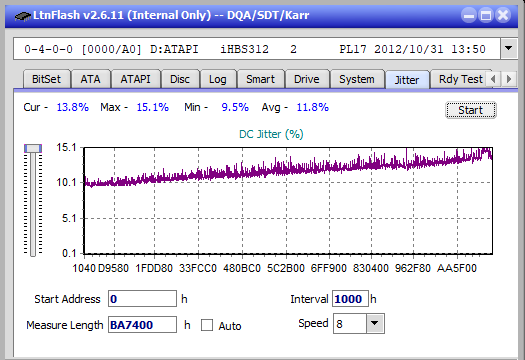This screenshot has width=525, height=360.
Task: Click the Start Address input field
Action: tap(142, 299)
